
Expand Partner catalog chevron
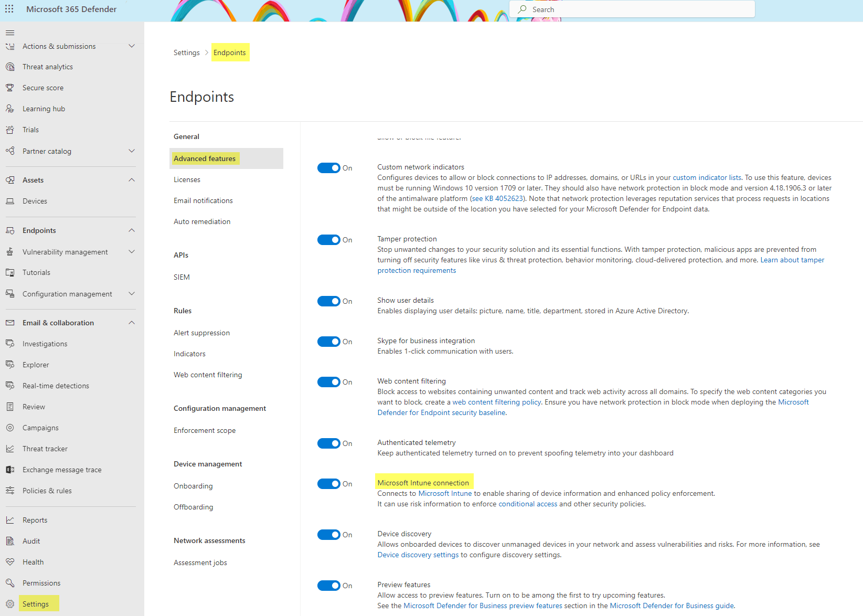pos(132,151)
